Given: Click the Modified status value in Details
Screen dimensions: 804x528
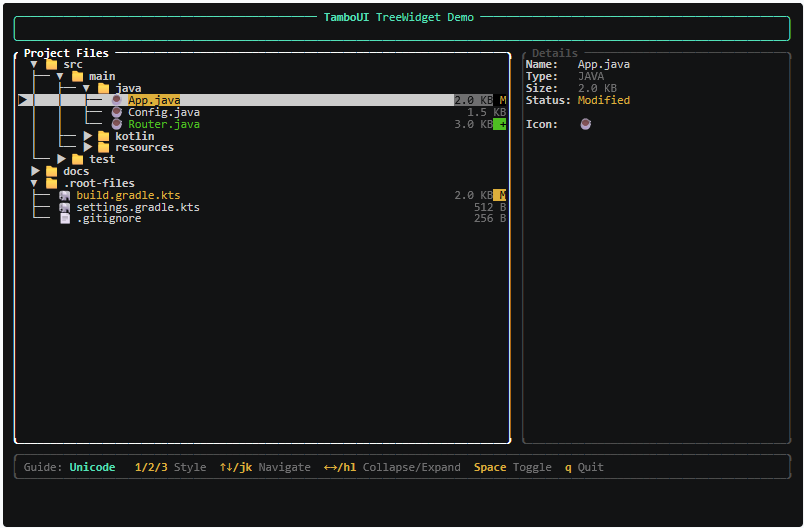Looking at the screenshot, I should coord(604,100).
